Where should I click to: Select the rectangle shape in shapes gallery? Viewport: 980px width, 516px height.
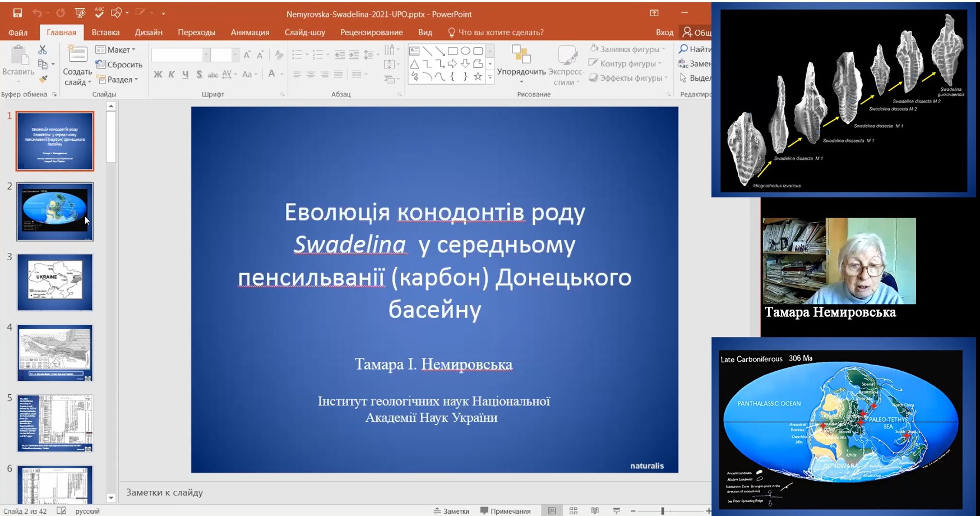pyautogui.click(x=453, y=51)
